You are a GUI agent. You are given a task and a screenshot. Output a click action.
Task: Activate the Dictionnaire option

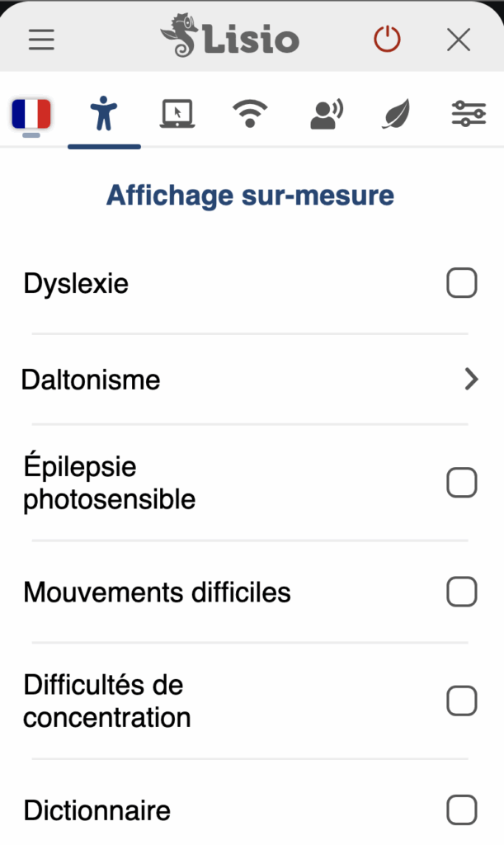point(461,810)
